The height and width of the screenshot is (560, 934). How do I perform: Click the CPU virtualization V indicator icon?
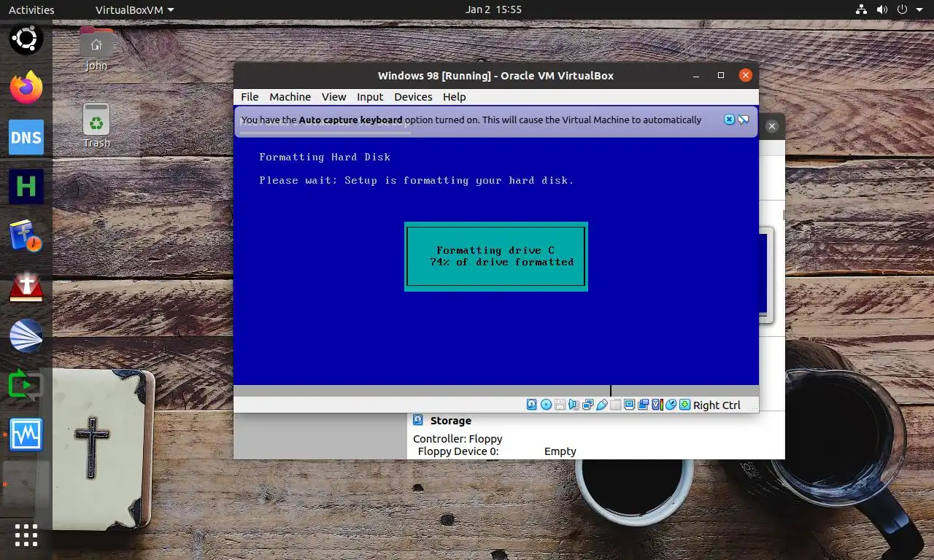tap(657, 405)
